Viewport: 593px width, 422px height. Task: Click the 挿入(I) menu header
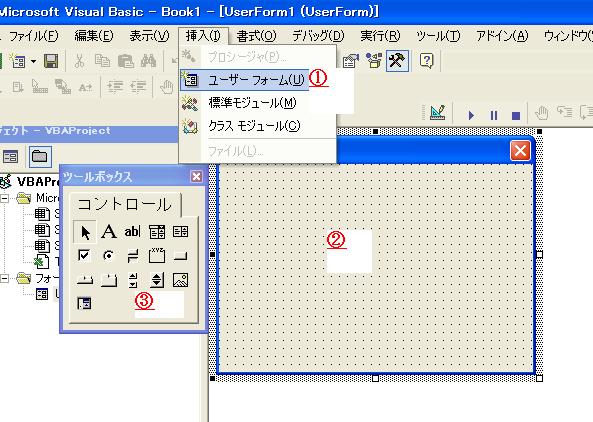point(203,36)
